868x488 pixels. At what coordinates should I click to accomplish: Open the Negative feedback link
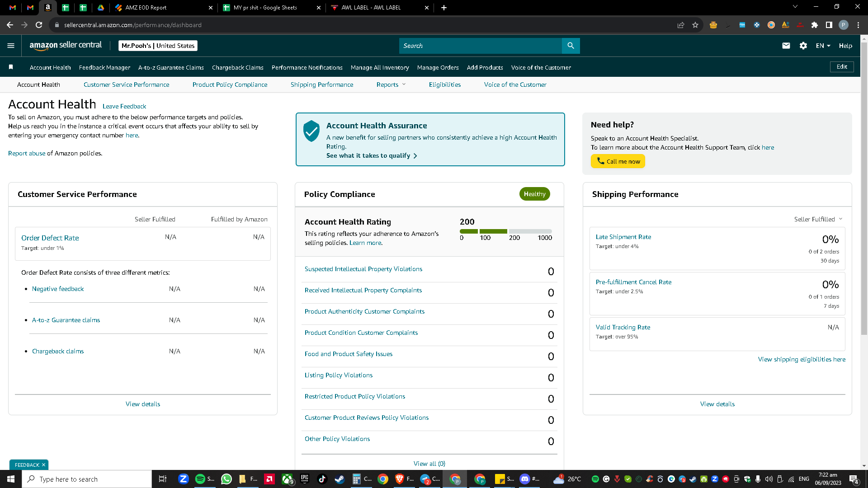tap(58, 289)
